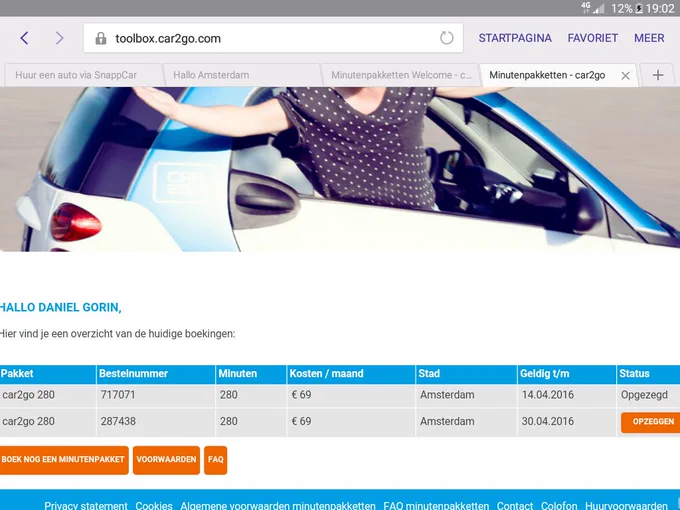
Task: Open the Cookies footer link
Action: click(x=154, y=505)
